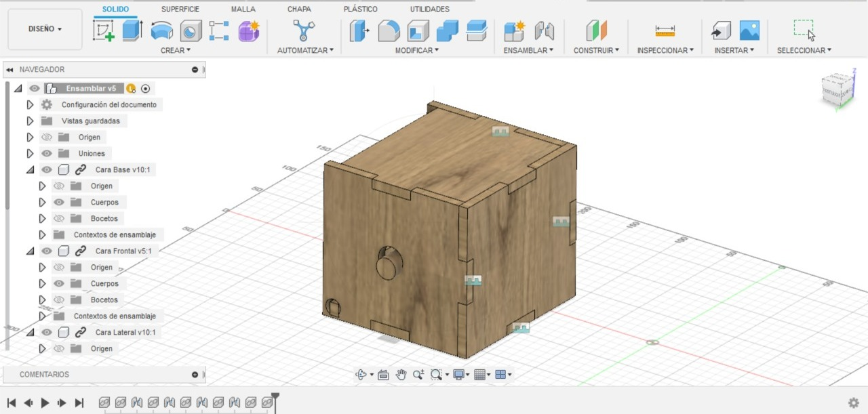The width and height of the screenshot is (868, 414).
Task: Click the Zoom Window icon
Action: click(436, 374)
